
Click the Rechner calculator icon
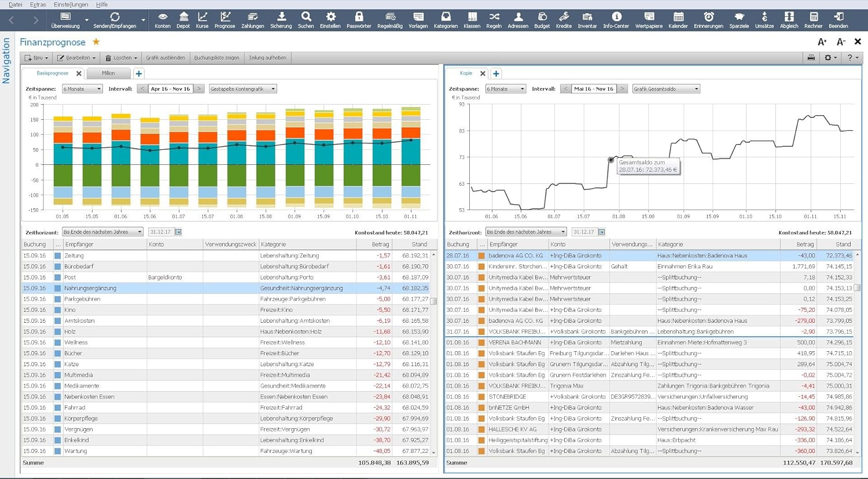(x=813, y=20)
